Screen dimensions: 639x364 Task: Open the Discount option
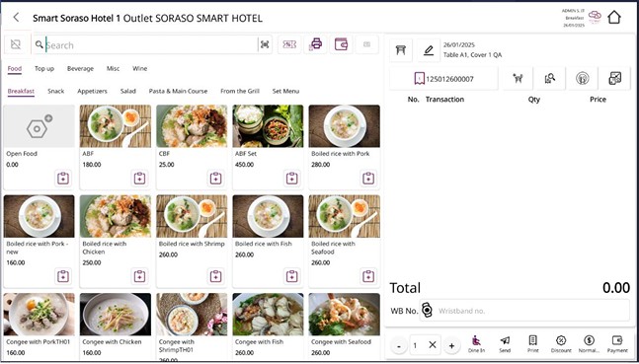[x=561, y=344]
